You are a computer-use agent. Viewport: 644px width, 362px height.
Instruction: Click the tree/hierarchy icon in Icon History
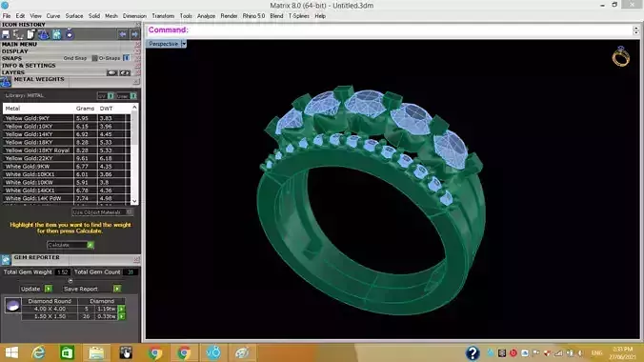coord(18,34)
